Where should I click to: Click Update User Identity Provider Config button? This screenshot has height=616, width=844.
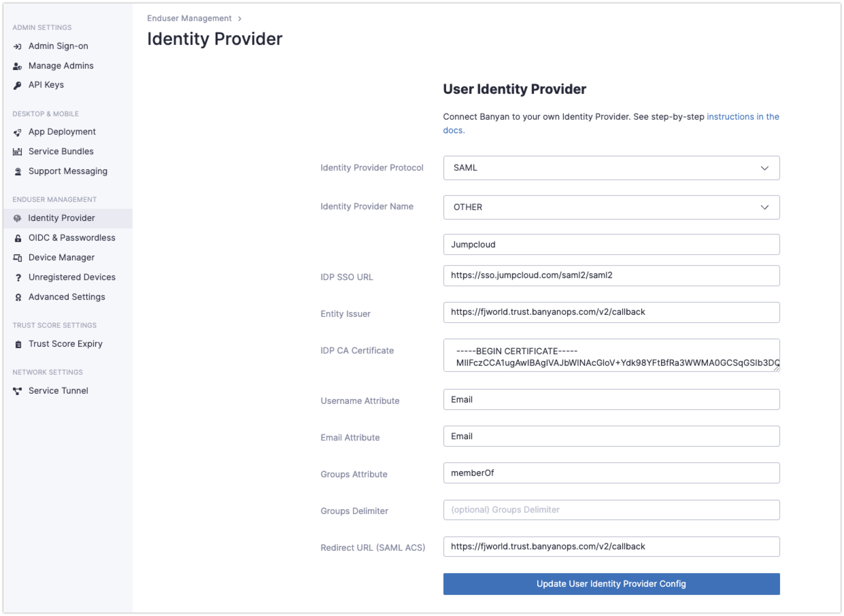pyautogui.click(x=611, y=584)
